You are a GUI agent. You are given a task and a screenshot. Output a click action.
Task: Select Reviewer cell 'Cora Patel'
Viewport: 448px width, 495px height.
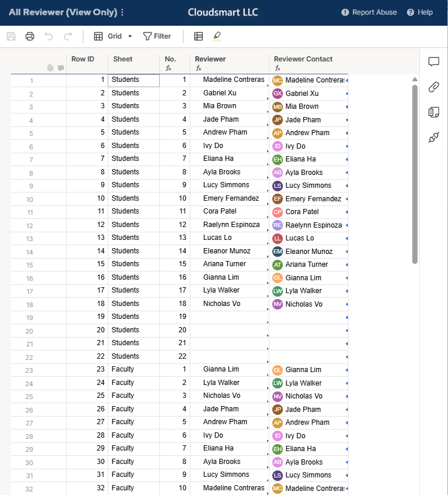pyautogui.click(x=230, y=212)
